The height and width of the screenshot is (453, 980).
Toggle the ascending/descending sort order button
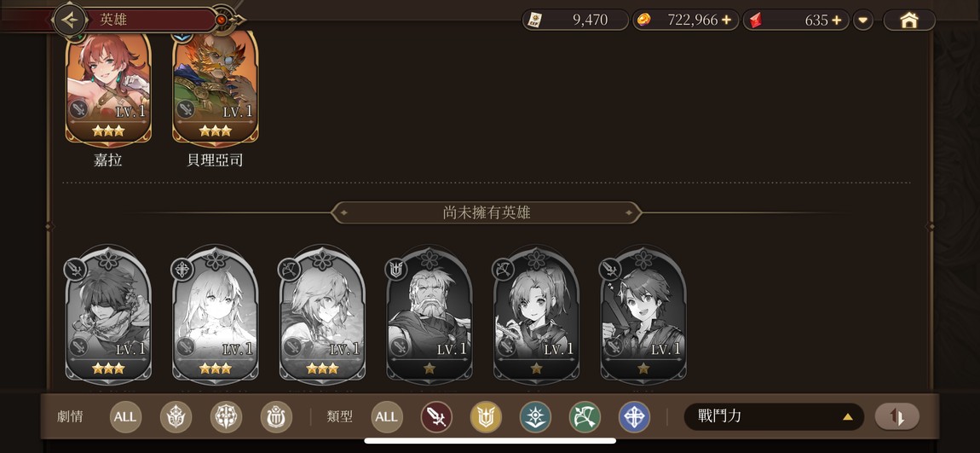coord(896,416)
